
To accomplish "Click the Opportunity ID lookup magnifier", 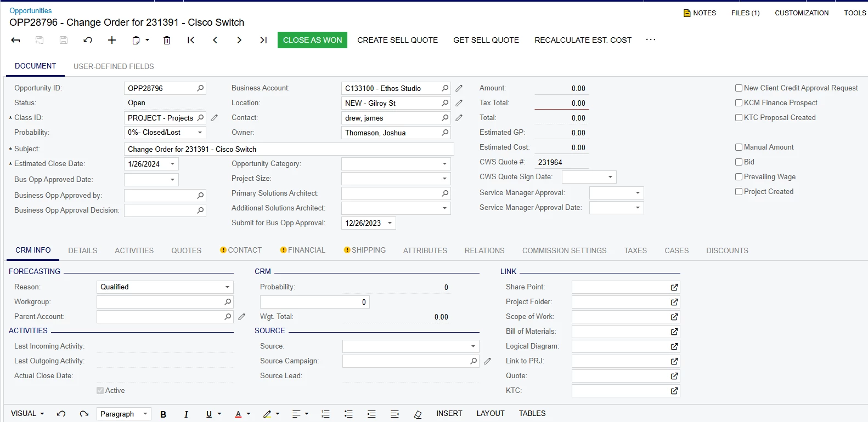I will pos(200,88).
